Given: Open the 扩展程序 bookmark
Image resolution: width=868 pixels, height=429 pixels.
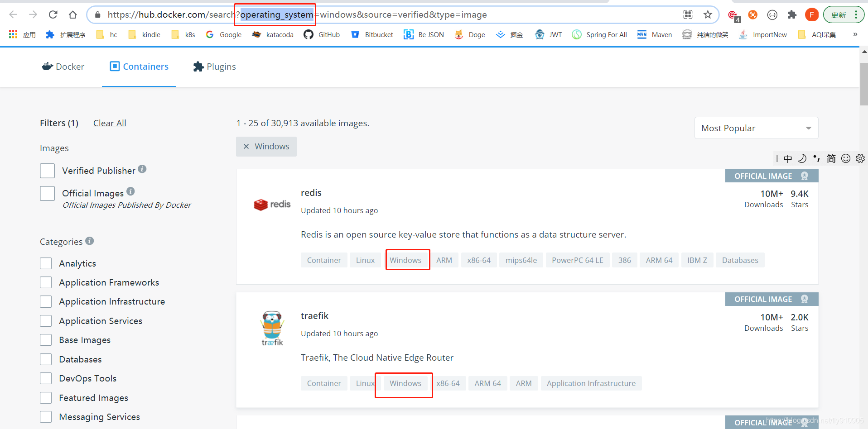Looking at the screenshot, I should click(x=66, y=34).
